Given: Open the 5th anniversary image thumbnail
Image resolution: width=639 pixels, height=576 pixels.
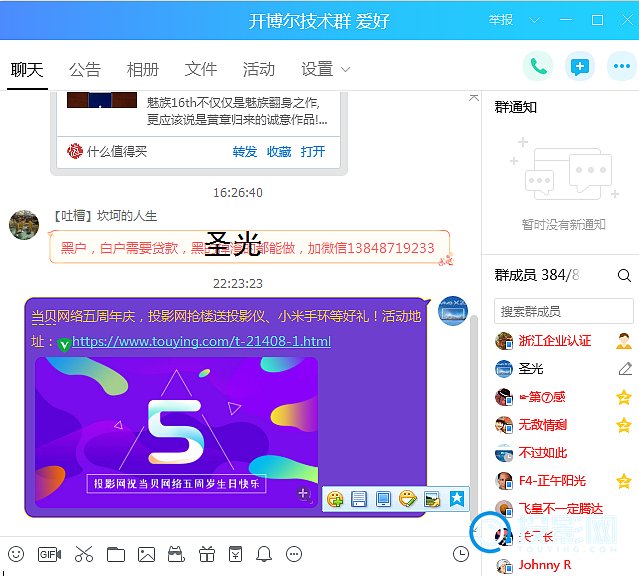Looking at the screenshot, I should point(176,432).
